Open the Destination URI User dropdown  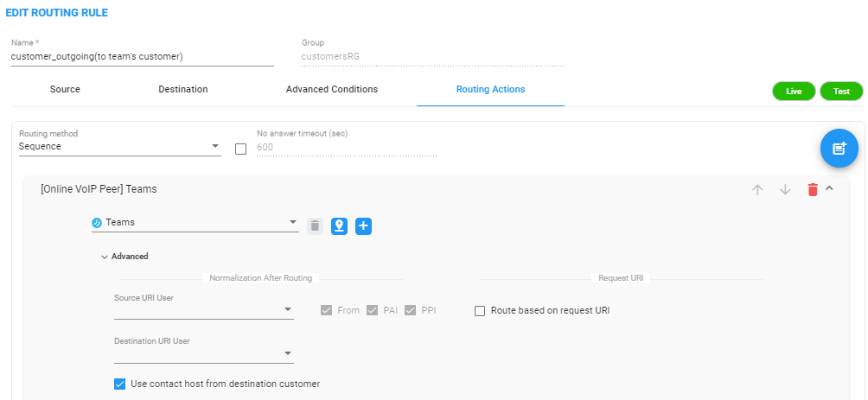204,353
